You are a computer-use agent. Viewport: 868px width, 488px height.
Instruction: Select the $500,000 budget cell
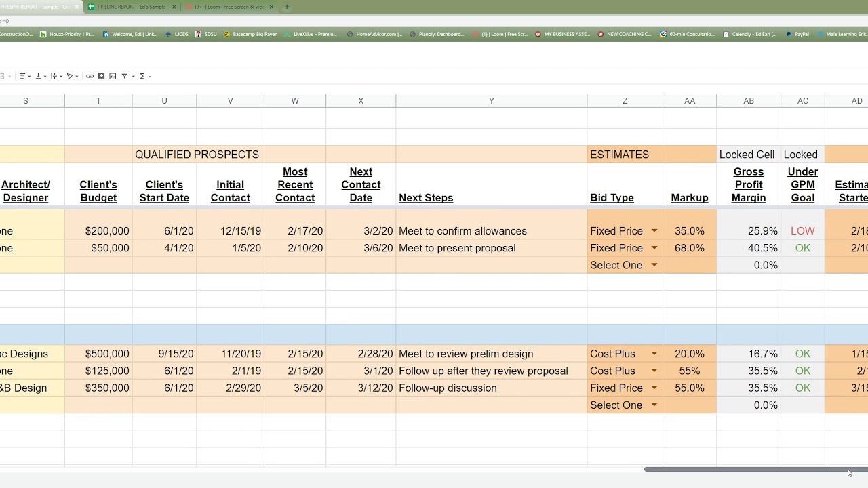[x=98, y=354]
